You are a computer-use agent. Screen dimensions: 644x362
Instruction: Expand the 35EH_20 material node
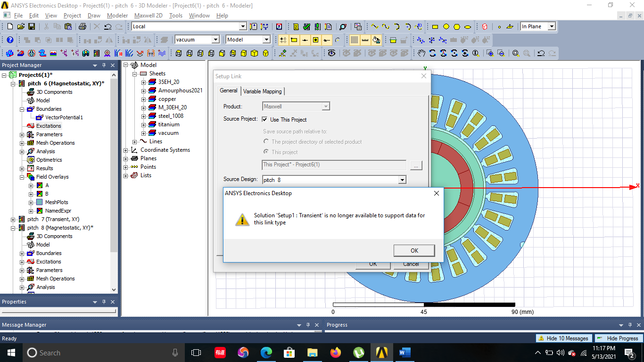144,82
